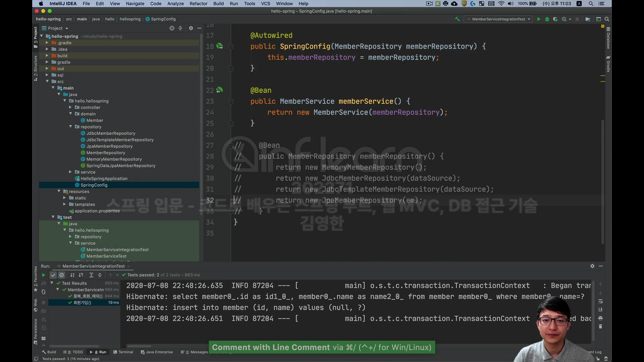644x362 pixels.
Task: Open the Refactor menu
Action: tap(198, 4)
